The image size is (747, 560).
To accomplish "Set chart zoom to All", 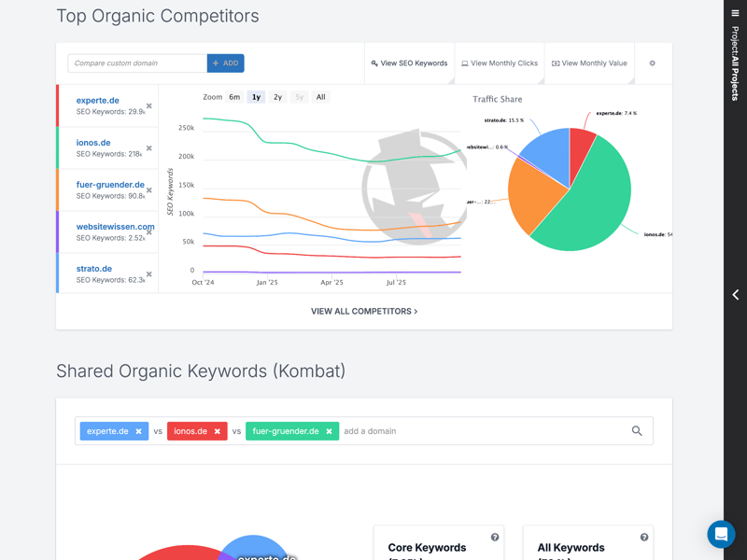I will click(x=321, y=97).
